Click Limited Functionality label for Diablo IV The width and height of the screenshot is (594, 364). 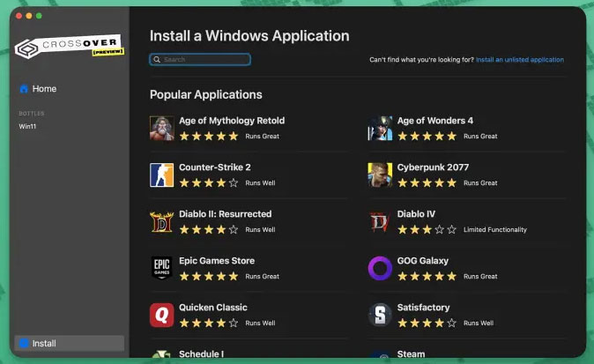(494, 229)
